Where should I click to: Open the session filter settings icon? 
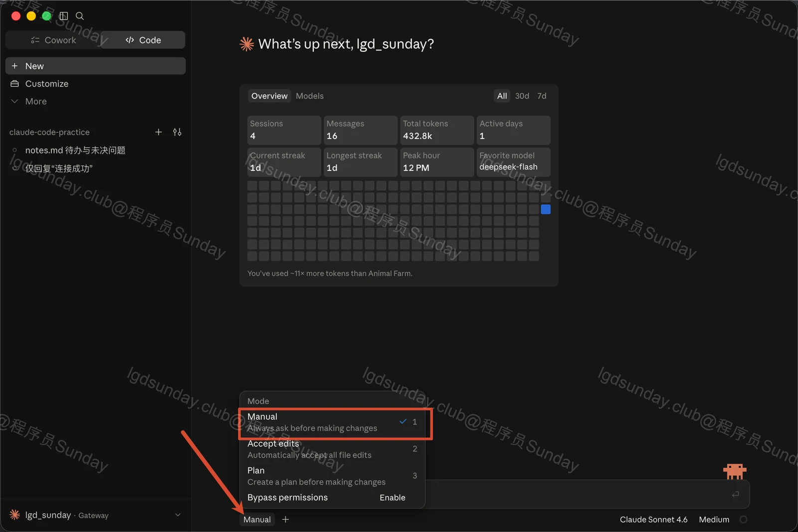pos(177,132)
